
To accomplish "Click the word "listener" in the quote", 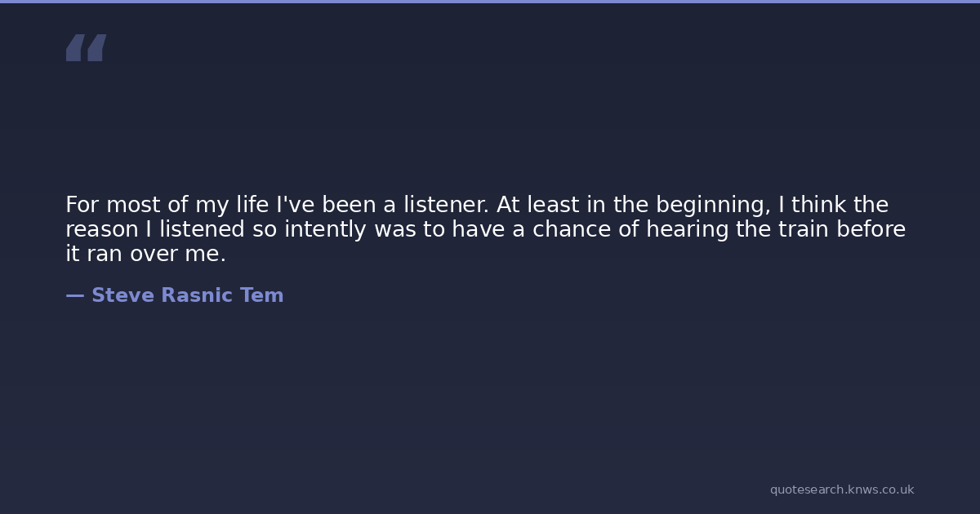I will (x=445, y=205).
